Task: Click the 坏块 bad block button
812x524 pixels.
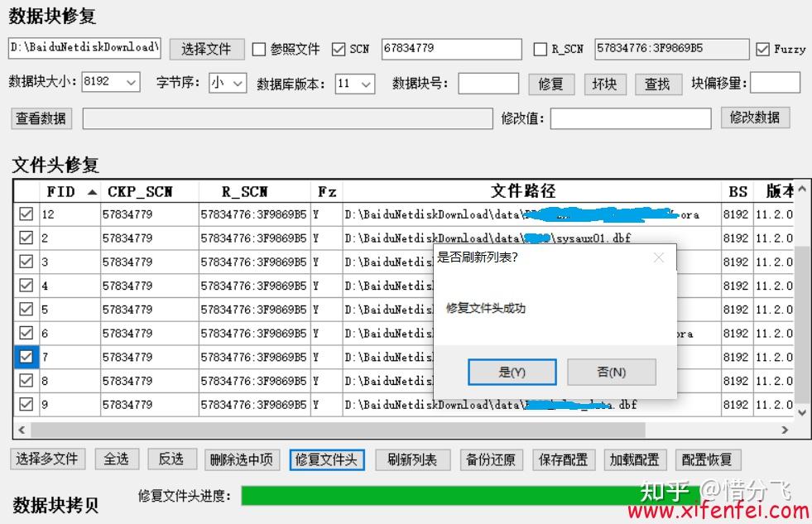Action: [x=605, y=83]
